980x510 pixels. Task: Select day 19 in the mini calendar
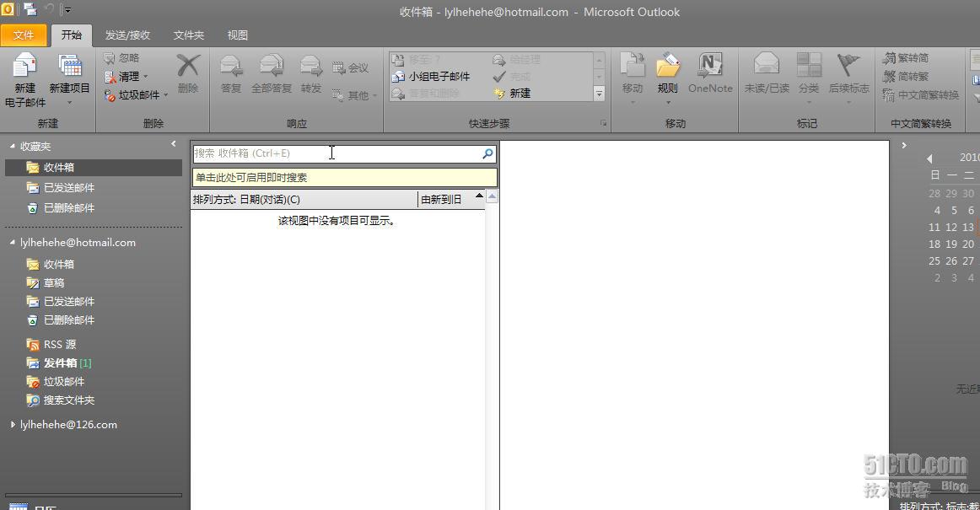951,244
